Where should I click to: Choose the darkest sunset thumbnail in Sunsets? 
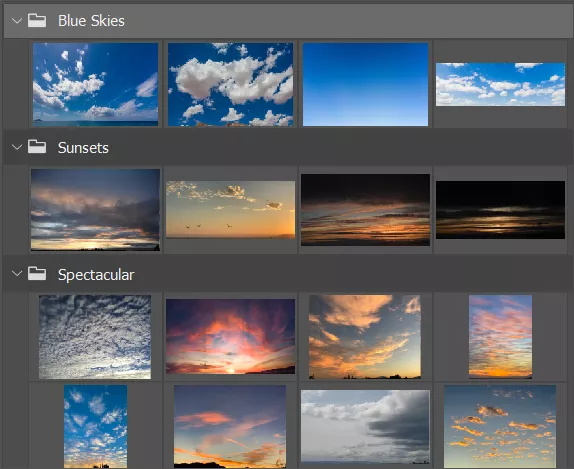click(x=500, y=210)
